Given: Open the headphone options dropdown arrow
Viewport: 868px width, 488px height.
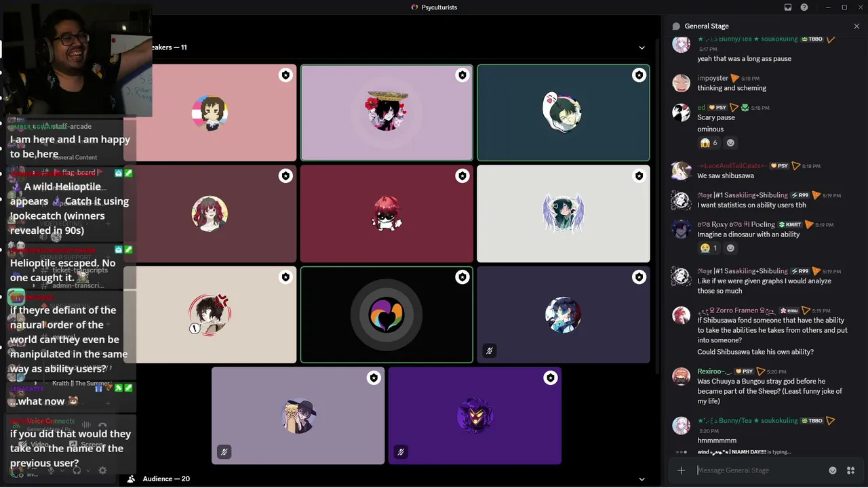Looking at the screenshot, I should click(x=87, y=470).
